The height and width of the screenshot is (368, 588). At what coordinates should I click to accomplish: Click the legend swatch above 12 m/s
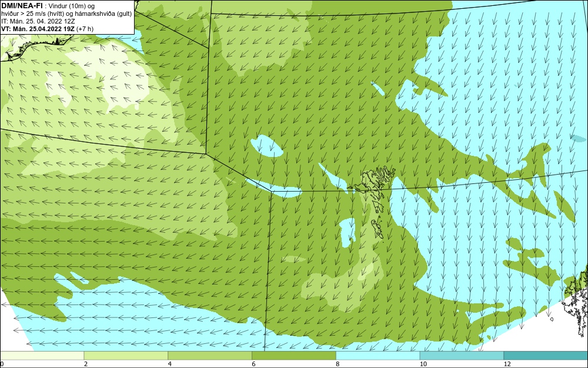pyautogui.click(x=546, y=356)
